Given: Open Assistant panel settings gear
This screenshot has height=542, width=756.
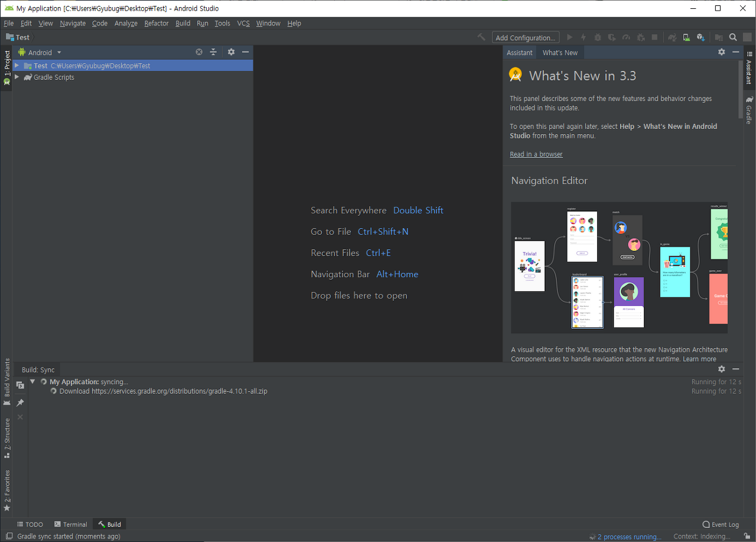Looking at the screenshot, I should (721, 52).
